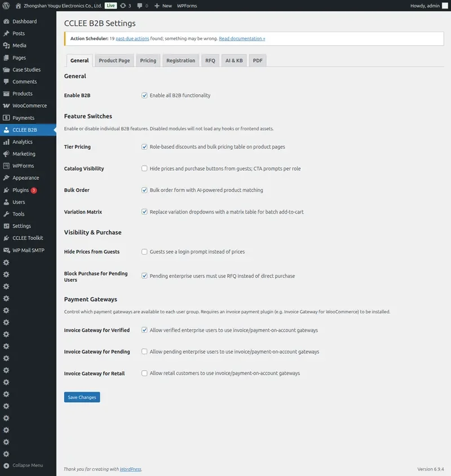Viewport: 451px width, 476px height.
Task: Enable the Catalog Visibility checkbox
Action: (144, 168)
